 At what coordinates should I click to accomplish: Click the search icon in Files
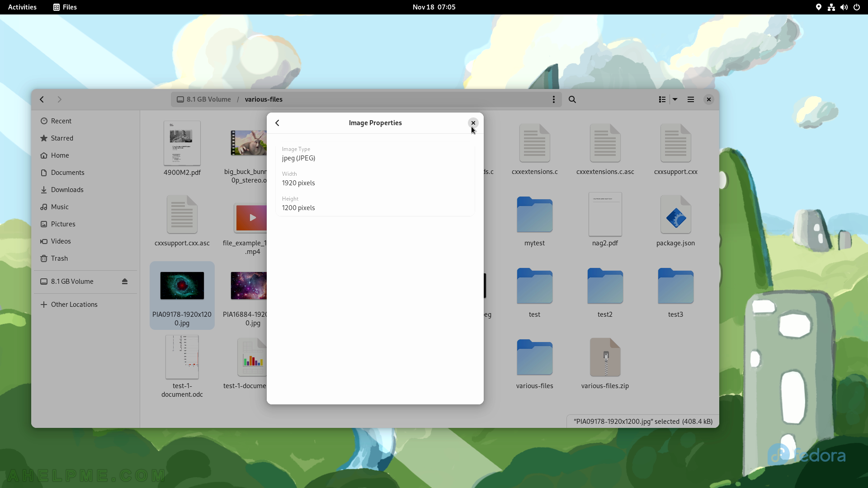click(x=572, y=99)
